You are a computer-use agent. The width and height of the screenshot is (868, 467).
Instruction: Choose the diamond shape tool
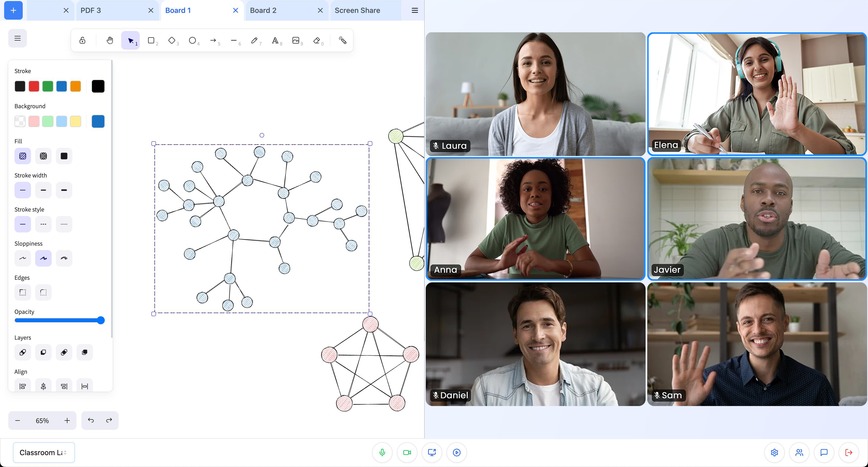pyautogui.click(x=172, y=41)
